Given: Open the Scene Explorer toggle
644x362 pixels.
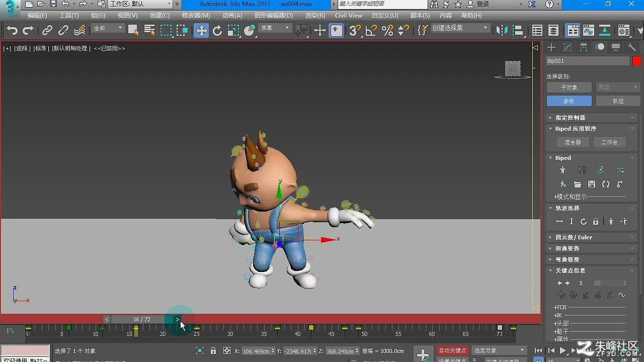Looking at the screenshot, I should (x=537, y=31).
